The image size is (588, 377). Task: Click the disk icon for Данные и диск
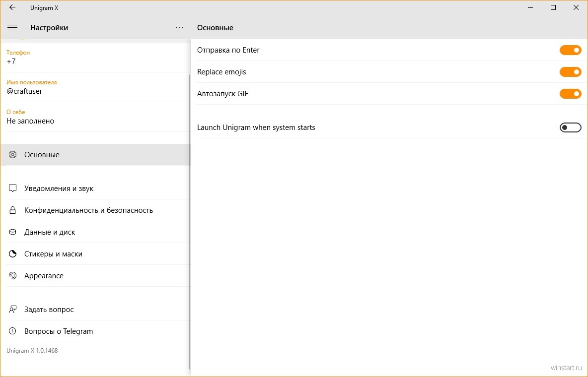pos(13,232)
